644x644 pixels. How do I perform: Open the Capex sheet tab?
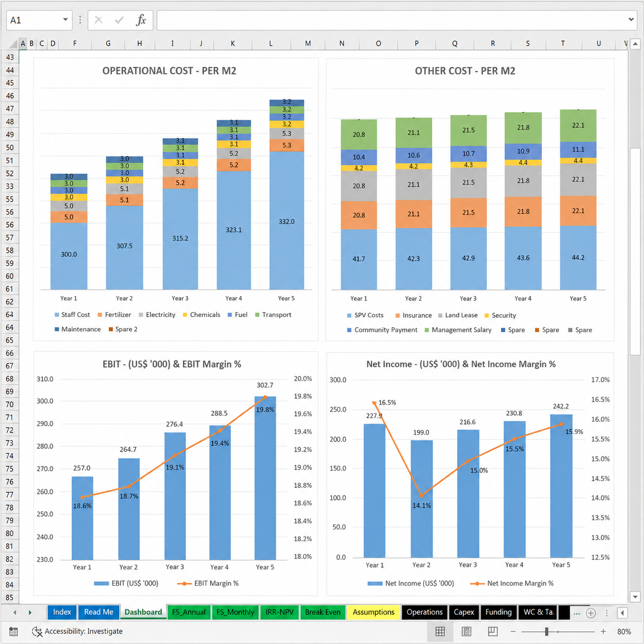tap(464, 612)
